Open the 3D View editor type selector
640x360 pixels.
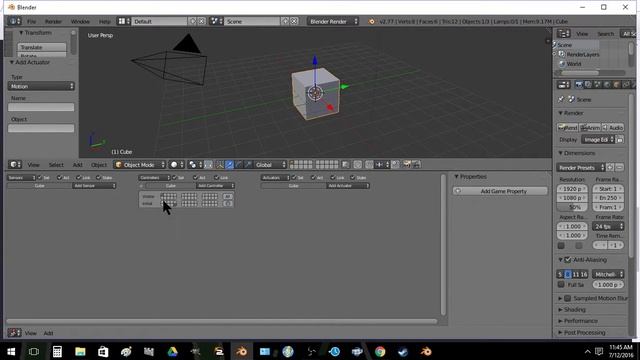(15, 164)
